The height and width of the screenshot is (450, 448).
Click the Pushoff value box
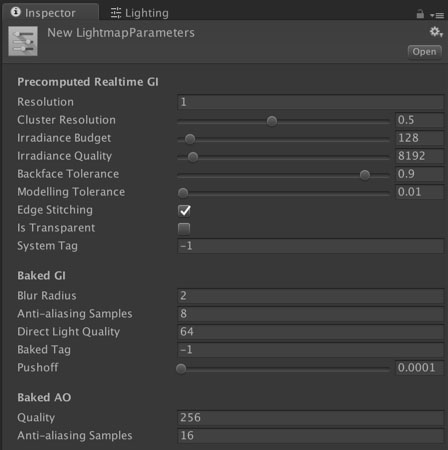[419, 368]
